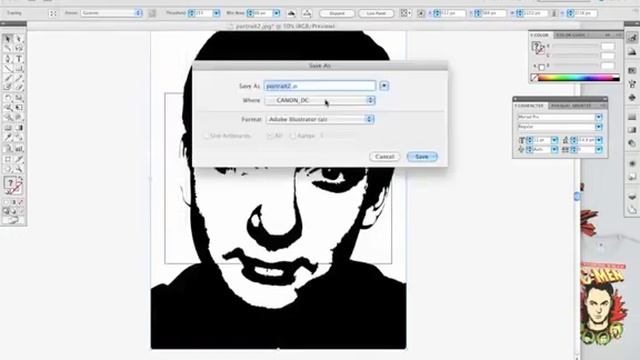Screen dimensions: 640x360
Task: Select the Column Graph tool
Action: click(x=18, y=148)
